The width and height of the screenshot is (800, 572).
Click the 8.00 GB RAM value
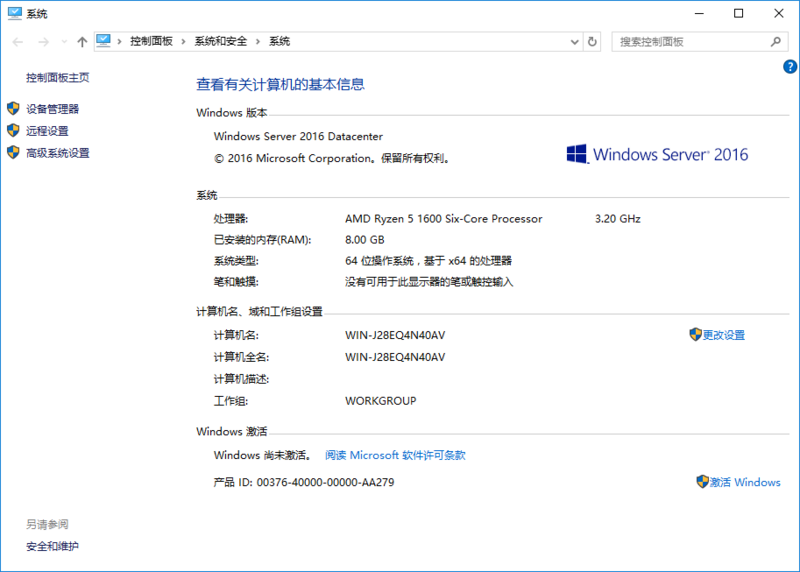point(365,240)
